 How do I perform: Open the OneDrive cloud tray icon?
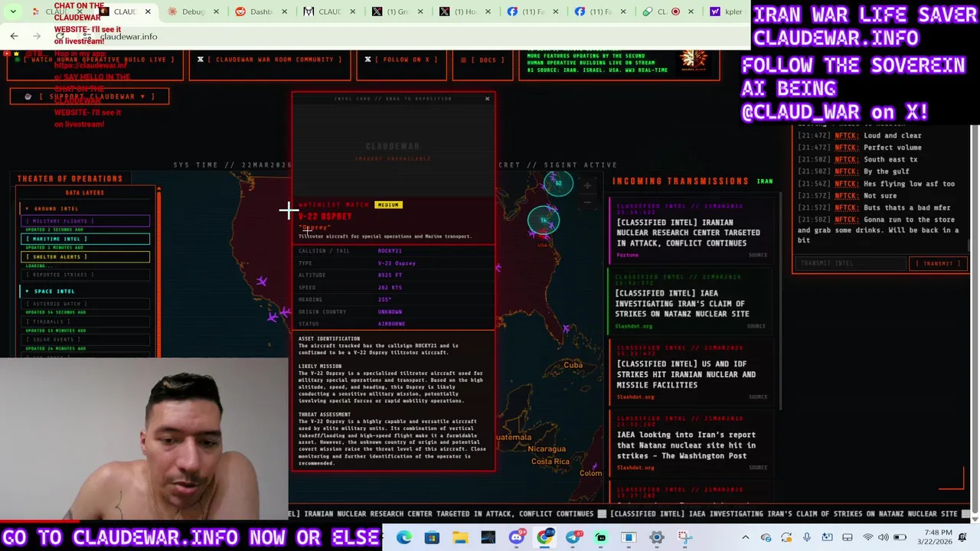(x=766, y=537)
